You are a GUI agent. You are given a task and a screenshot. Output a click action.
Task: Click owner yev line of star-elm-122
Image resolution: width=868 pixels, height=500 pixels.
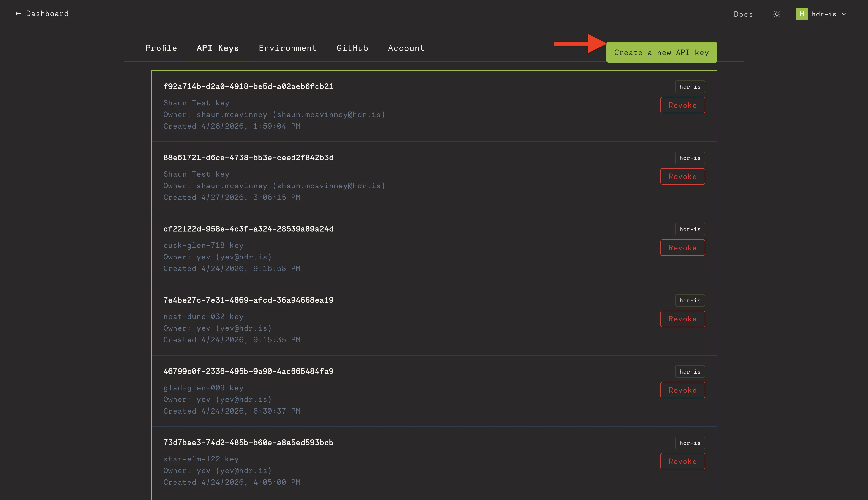point(217,470)
